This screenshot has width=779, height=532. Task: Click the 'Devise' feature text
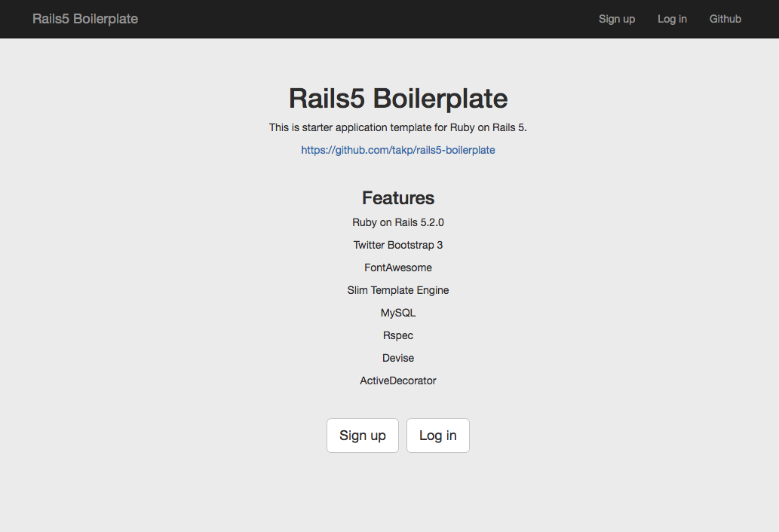(x=398, y=358)
